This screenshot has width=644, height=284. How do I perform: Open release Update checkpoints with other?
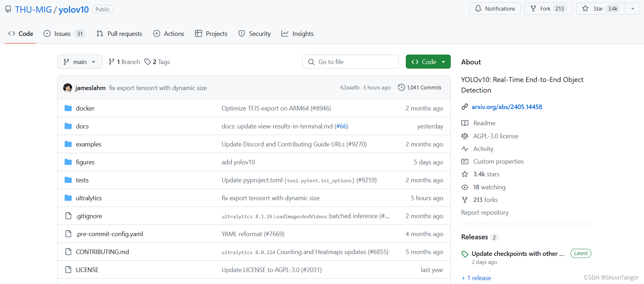[518, 254]
